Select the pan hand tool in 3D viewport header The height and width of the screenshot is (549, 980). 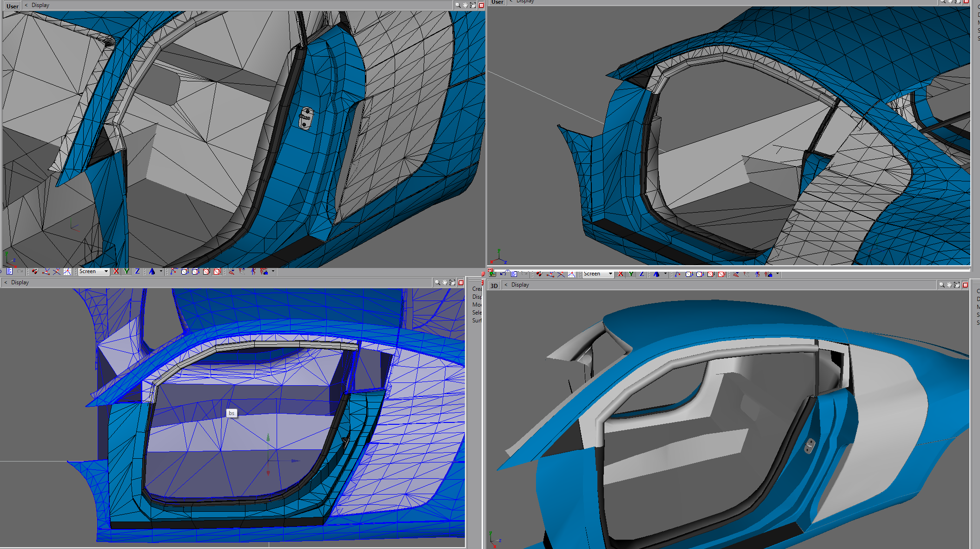point(949,285)
